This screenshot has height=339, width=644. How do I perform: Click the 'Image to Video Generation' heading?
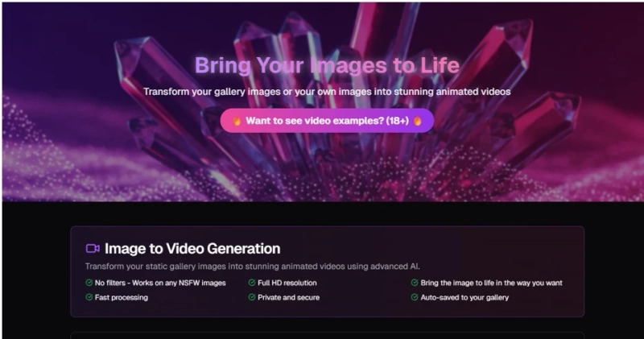[192, 248]
